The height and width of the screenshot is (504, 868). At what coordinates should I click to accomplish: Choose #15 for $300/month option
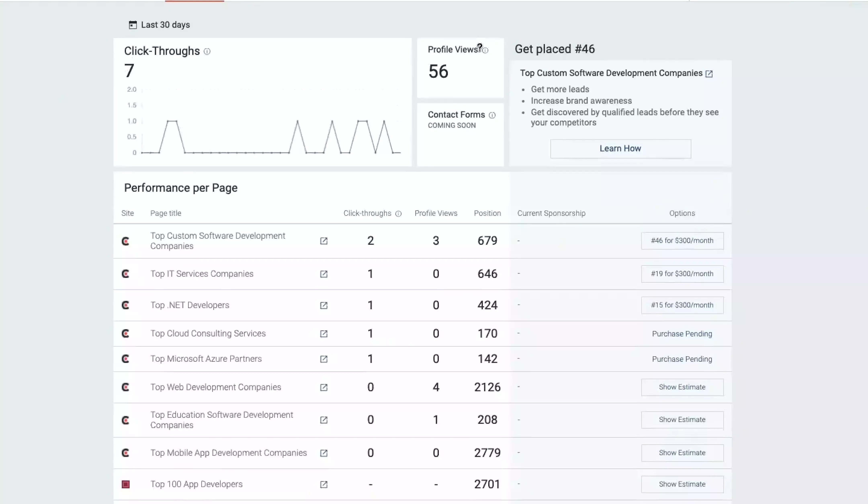682,305
